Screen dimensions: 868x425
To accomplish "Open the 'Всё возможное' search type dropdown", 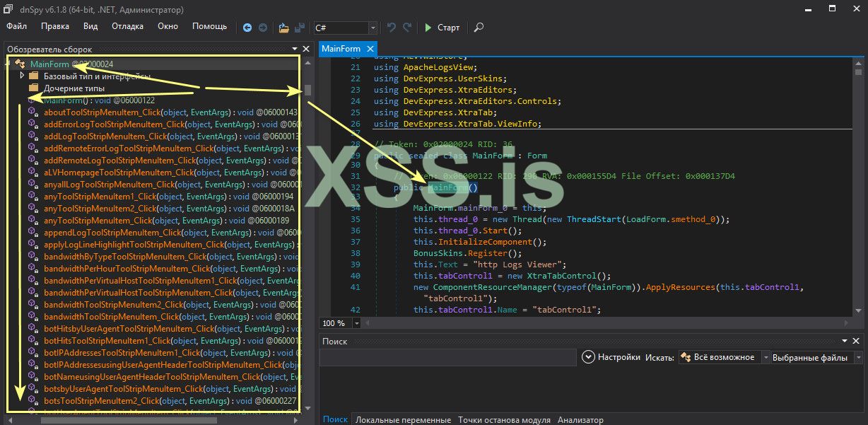I will [x=765, y=358].
